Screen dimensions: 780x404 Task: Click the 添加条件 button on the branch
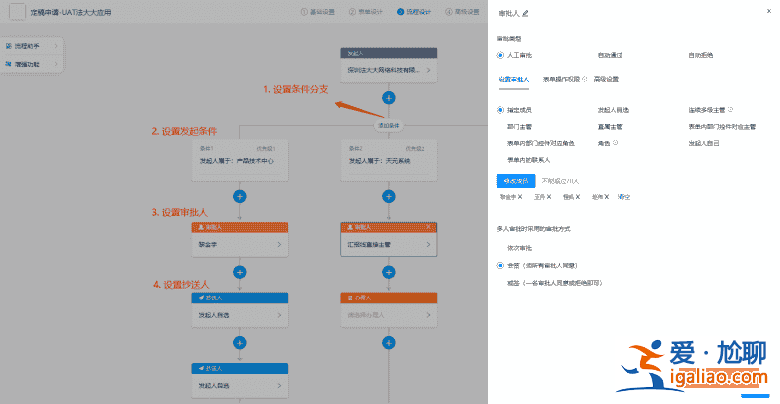coord(389,126)
